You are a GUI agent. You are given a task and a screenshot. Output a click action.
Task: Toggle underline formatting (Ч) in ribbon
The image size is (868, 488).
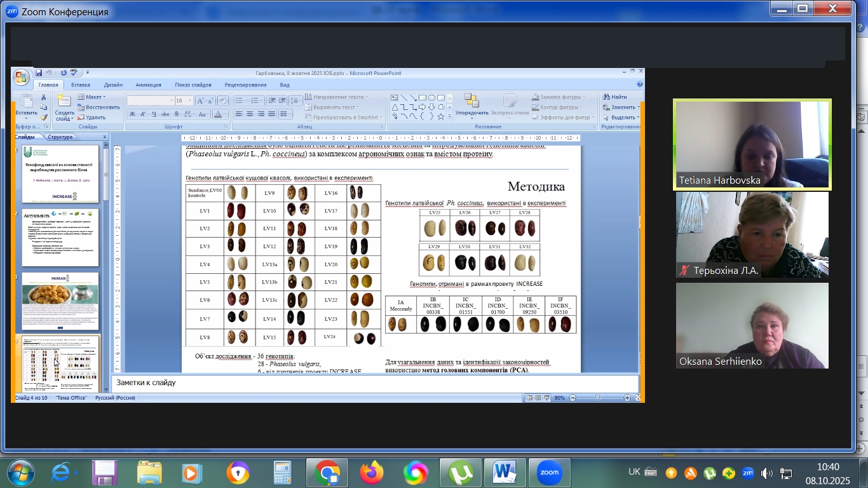[154, 114]
